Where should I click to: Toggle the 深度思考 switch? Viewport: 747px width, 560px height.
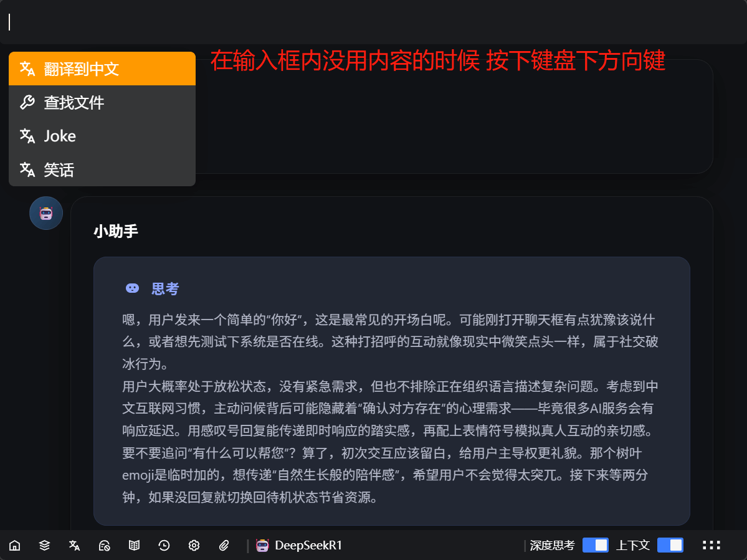[595, 546]
